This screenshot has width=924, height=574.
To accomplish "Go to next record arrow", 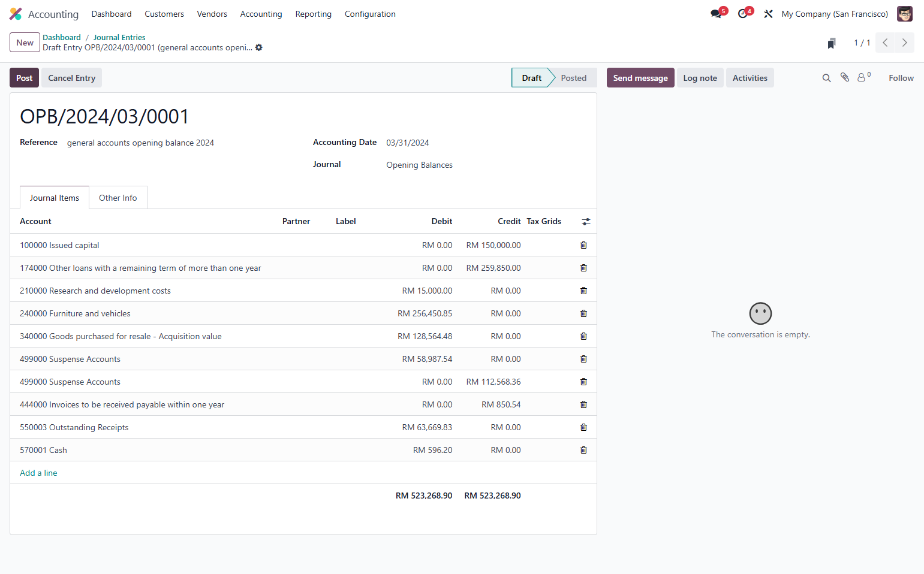I will pyautogui.click(x=904, y=43).
